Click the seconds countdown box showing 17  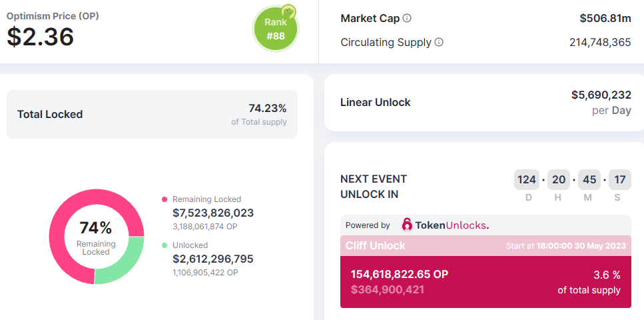619,179
